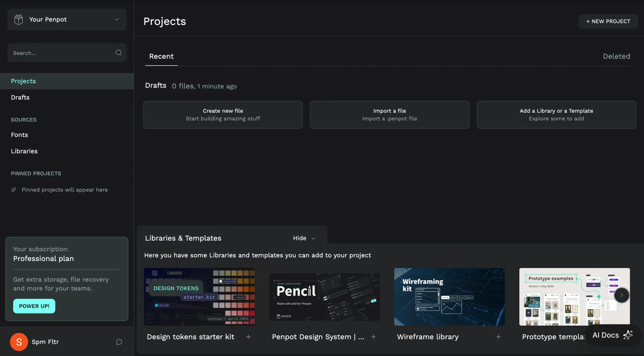The width and height of the screenshot is (644, 356).
Task: Select Drafts in the sidebar
Action: point(20,97)
